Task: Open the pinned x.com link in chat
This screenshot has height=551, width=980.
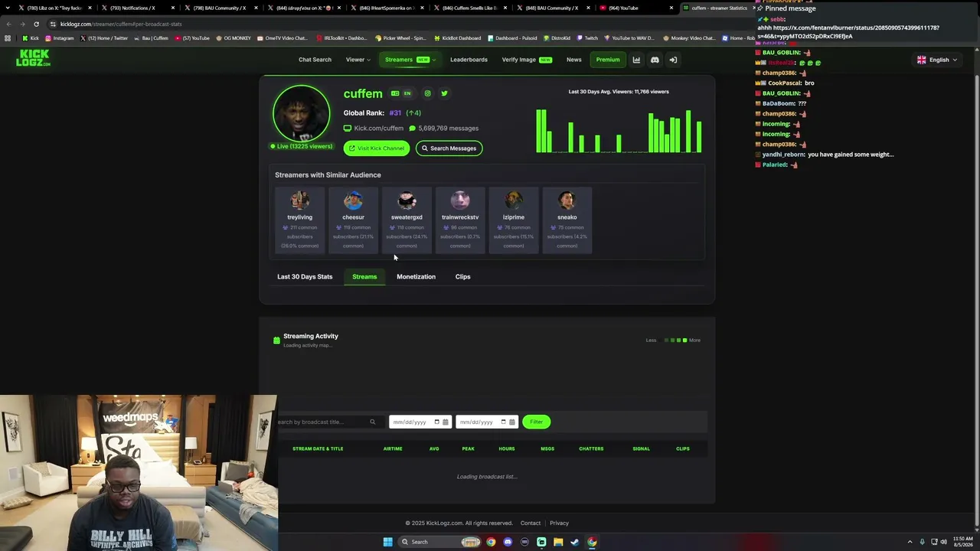Action: pyautogui.click(x=848, y=32)
